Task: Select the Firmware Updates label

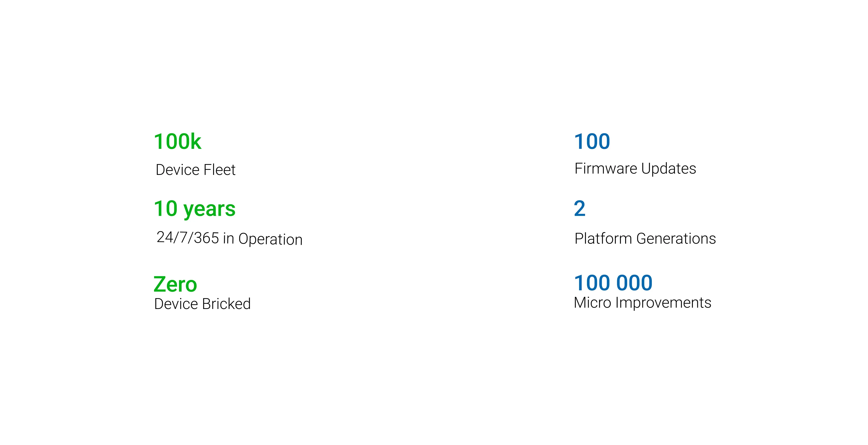Action: coord(635,168)
